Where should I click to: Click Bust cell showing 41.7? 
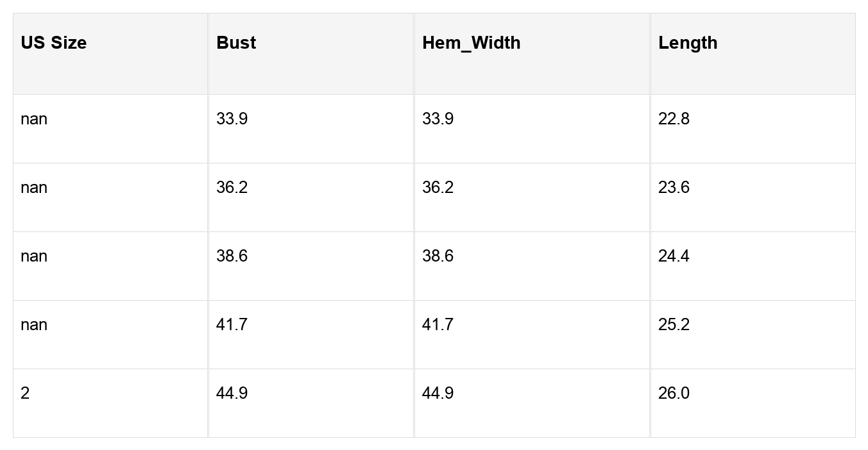click(311, 335)
